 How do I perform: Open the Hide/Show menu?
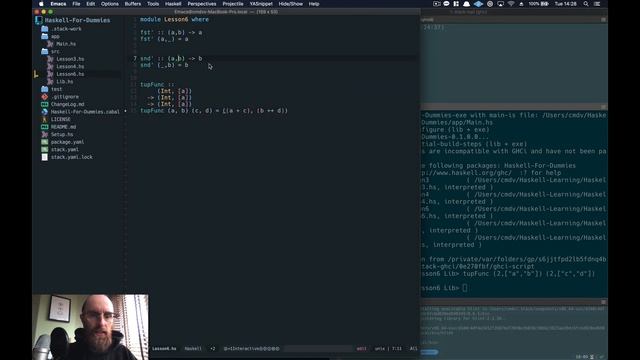(x=291, y=4)
